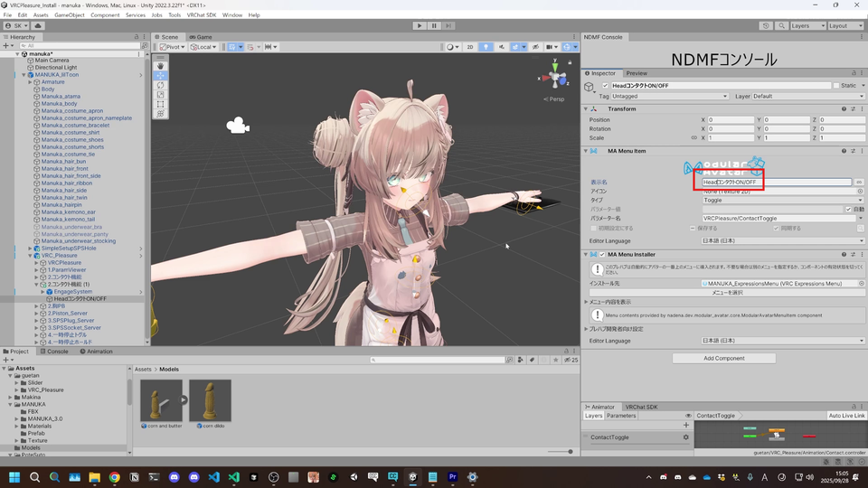The width and height of the screenshot is (868, 488).
Task: Click the Animator layer settings gear
Action: [x=685, y=437]
